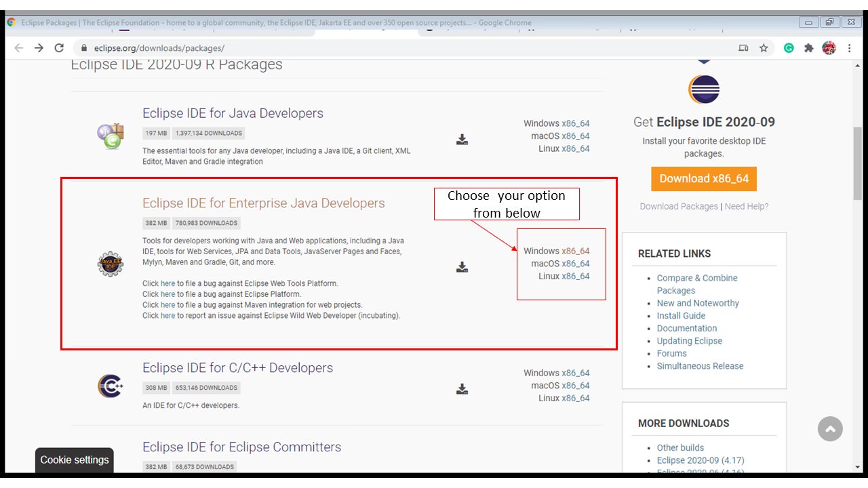This screenshot has width=868, height=488.
Task: Click 'here' link for Maven integration bug
Action: click(x=167, y=305)
